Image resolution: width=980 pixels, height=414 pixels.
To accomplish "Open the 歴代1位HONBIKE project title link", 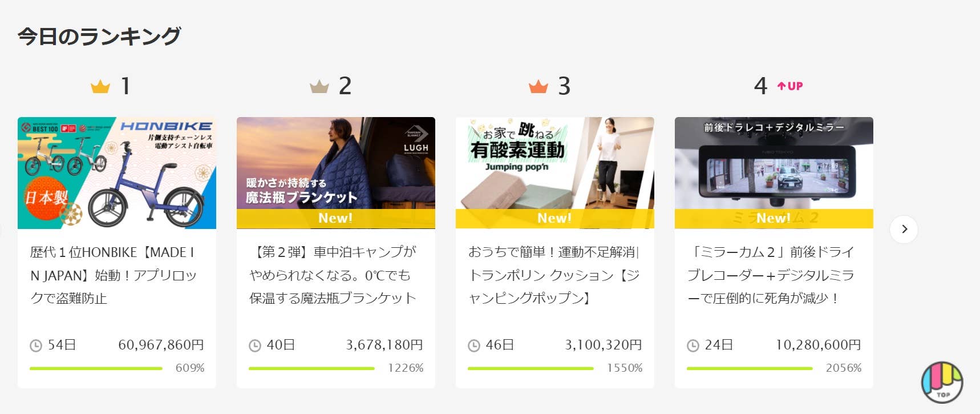I will click(x=114, y=275).
